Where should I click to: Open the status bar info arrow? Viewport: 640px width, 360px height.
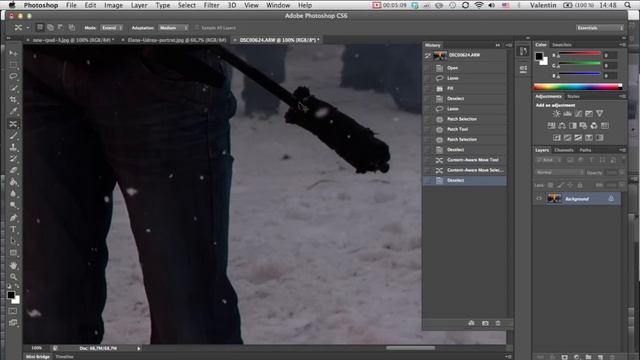tap(139, 349)
